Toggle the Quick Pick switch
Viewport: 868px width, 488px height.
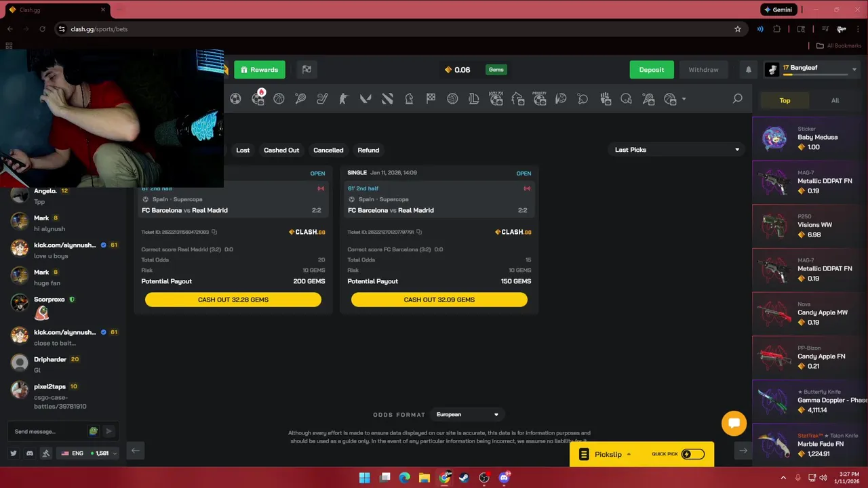pyautogui.click(x=692, y=454)
